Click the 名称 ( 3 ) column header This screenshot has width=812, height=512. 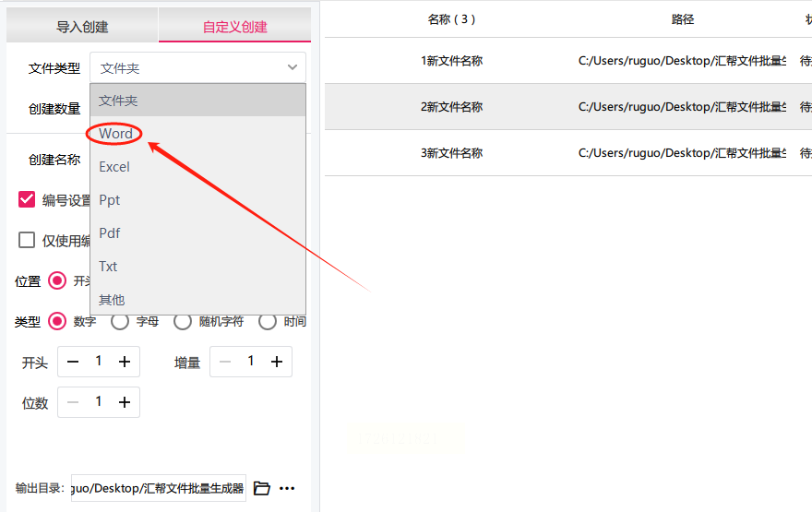tap(451, 19)
